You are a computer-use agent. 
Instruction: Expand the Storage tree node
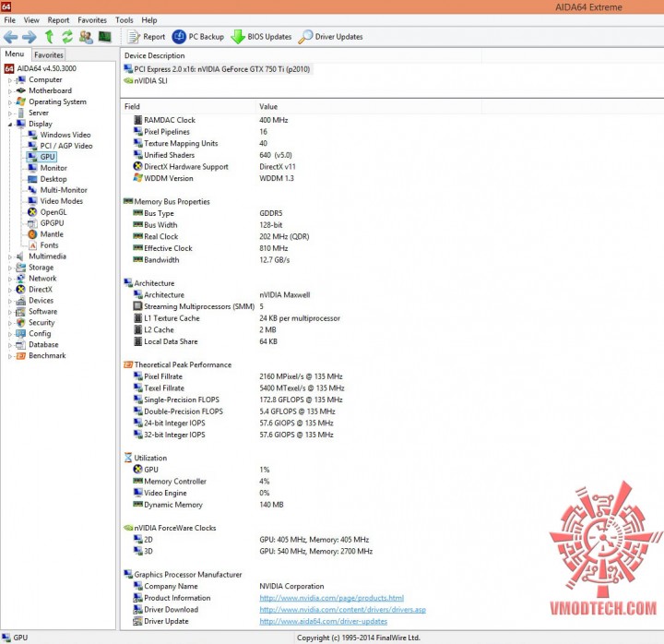10,268
